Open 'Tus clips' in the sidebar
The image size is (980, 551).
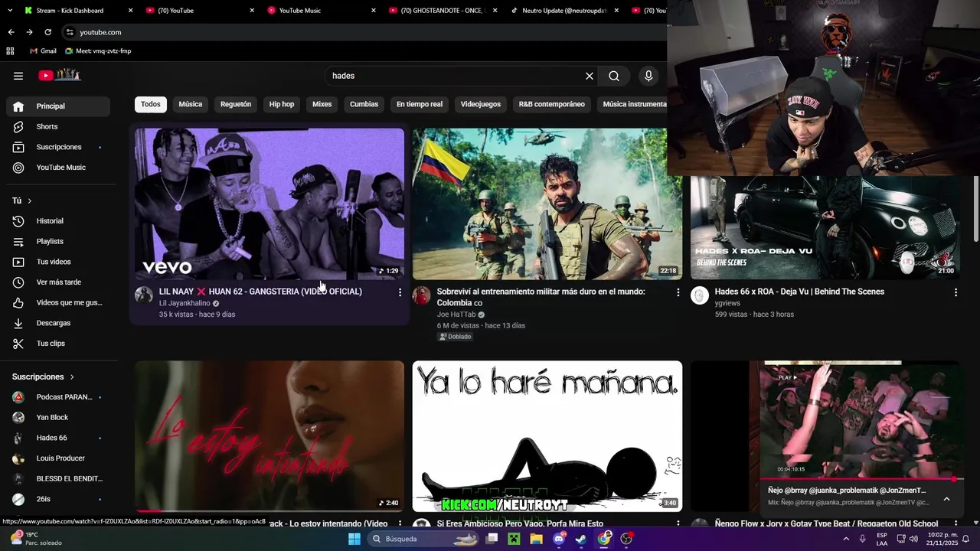[58, 344]
